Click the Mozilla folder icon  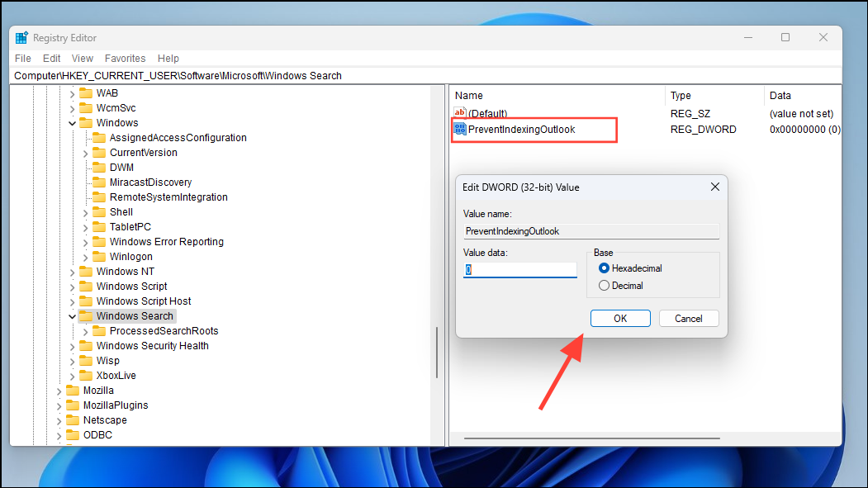(x=73, y=390)
